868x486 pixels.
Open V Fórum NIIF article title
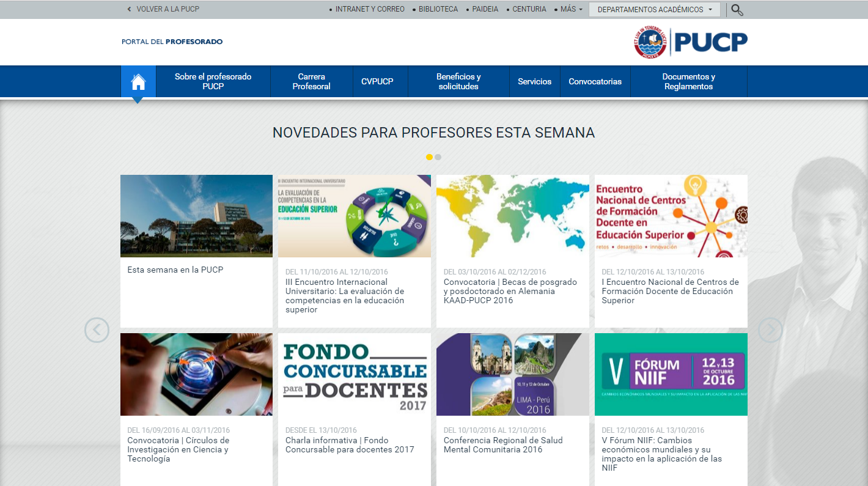click(662, 454)
